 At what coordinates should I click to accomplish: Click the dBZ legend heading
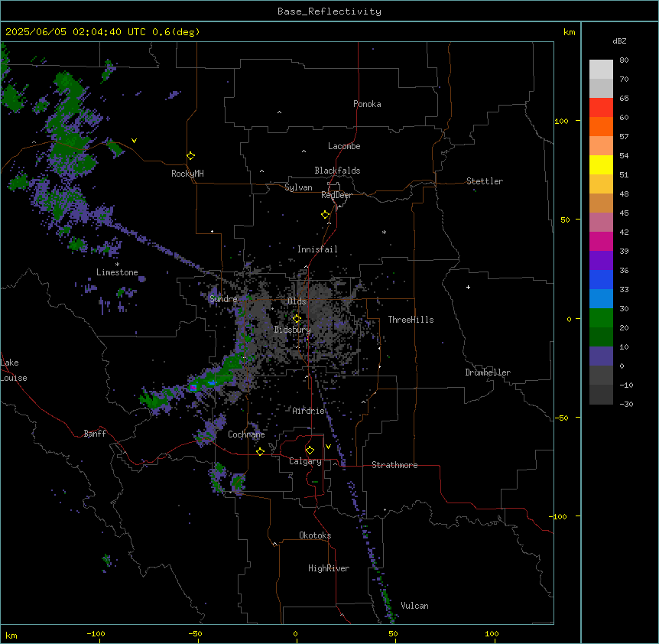click(619, 41)
